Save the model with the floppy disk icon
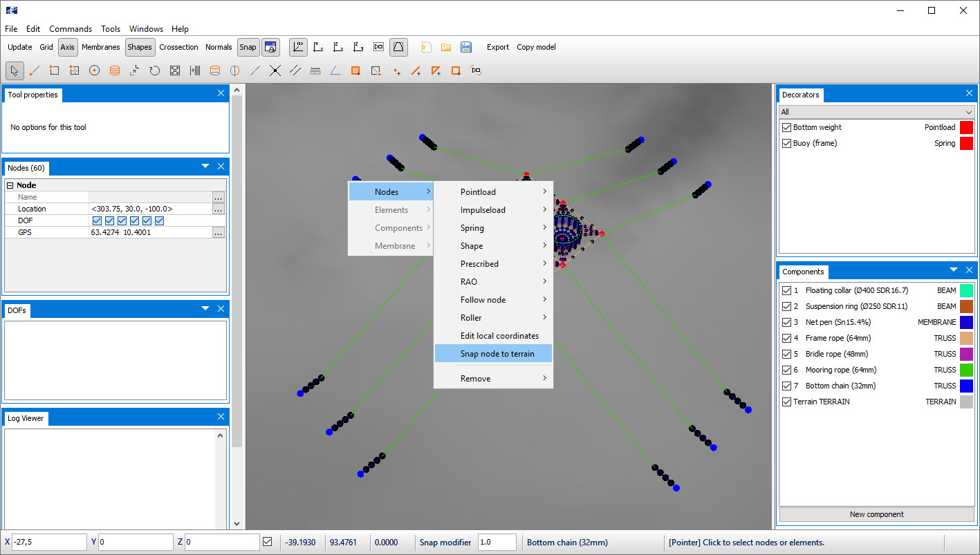The height and width of the screenshot is (555, 980). (466, 47)
